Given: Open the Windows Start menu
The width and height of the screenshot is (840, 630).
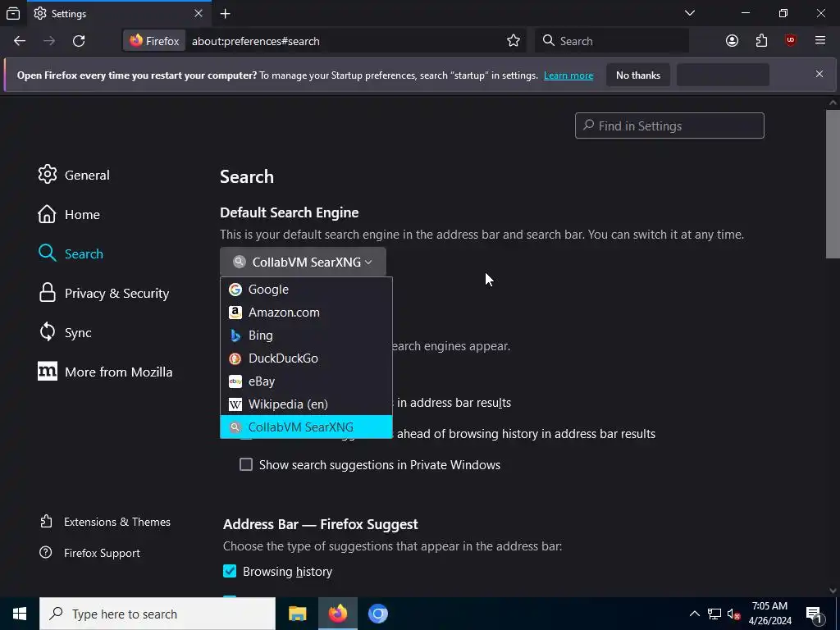Looking at the screenshot, I should pos(20,614).
